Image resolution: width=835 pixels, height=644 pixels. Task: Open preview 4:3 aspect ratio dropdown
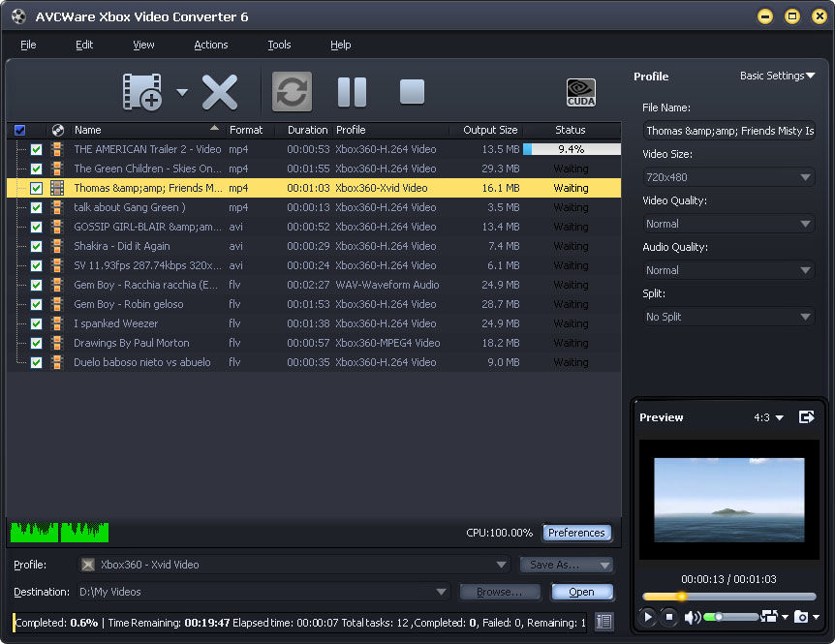point(768,417)
